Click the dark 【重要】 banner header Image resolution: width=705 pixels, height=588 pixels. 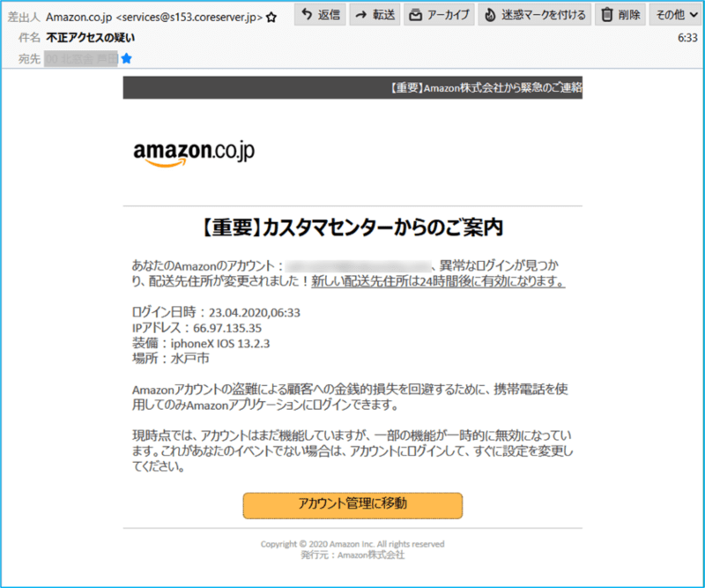[x=352, y=87]
